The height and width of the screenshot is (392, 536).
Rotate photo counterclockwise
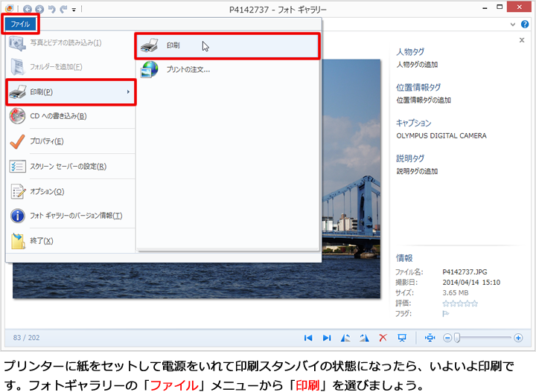point(345,338)
